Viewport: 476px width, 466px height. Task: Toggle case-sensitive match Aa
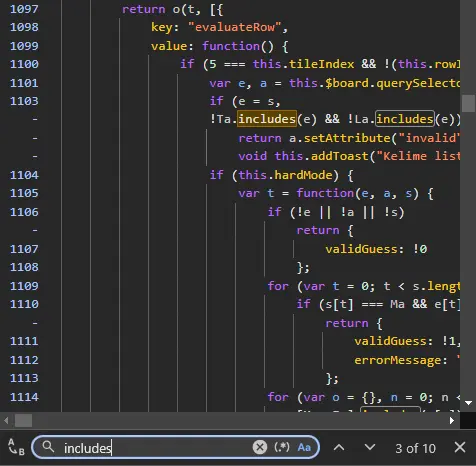click(x=304, y=447)
